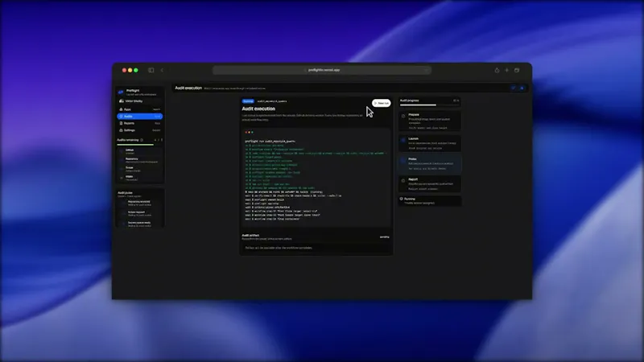Screen dimensions: 644x362
Task: Open a new tab with plus icon
Action: [x=507, y=70]
